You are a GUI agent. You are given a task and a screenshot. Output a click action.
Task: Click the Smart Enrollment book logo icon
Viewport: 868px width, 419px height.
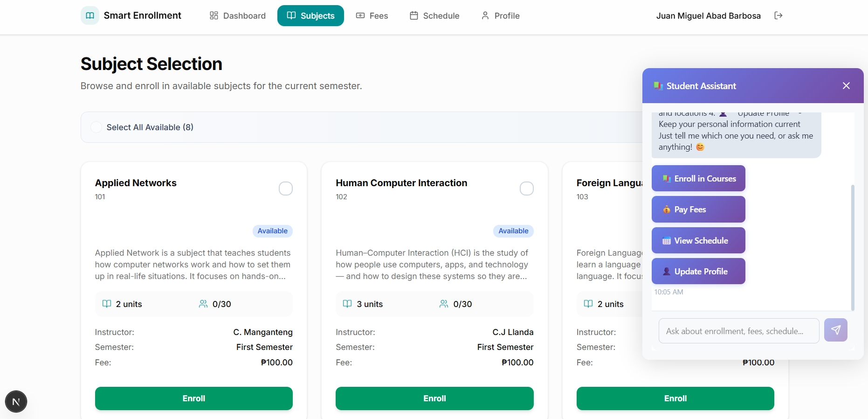tap(90, 15)
